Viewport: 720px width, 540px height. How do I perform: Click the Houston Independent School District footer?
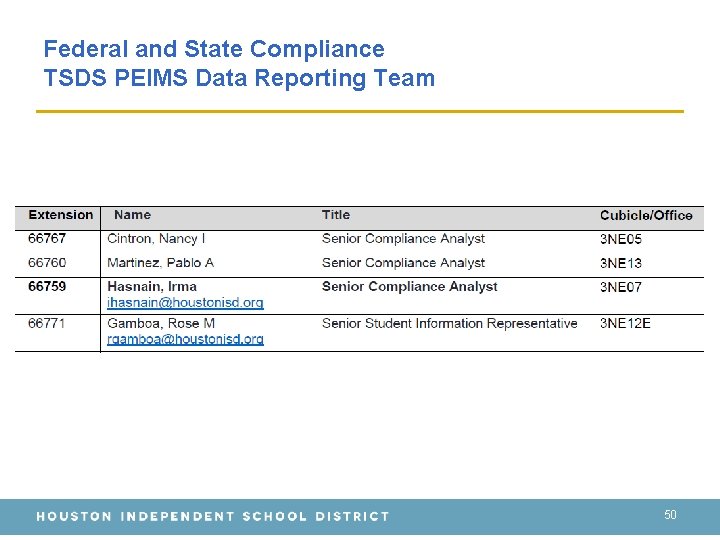click(x=213, y=517)
